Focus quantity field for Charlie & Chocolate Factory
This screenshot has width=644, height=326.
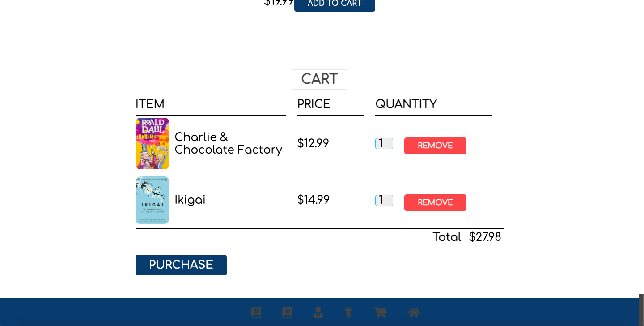384,144
